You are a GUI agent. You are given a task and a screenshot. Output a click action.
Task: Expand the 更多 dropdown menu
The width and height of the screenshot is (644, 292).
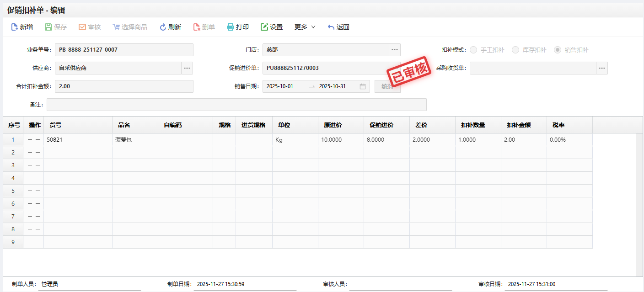tap(305, 27)
